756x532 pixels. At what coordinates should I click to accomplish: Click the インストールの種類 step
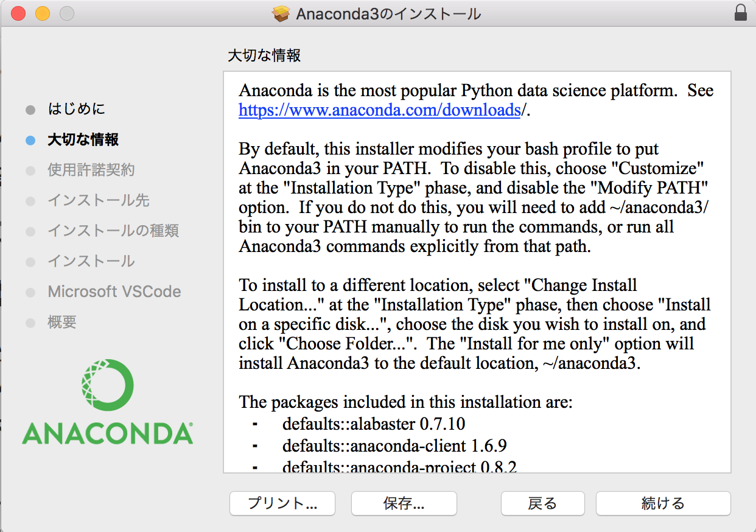(x=113, y=231)
